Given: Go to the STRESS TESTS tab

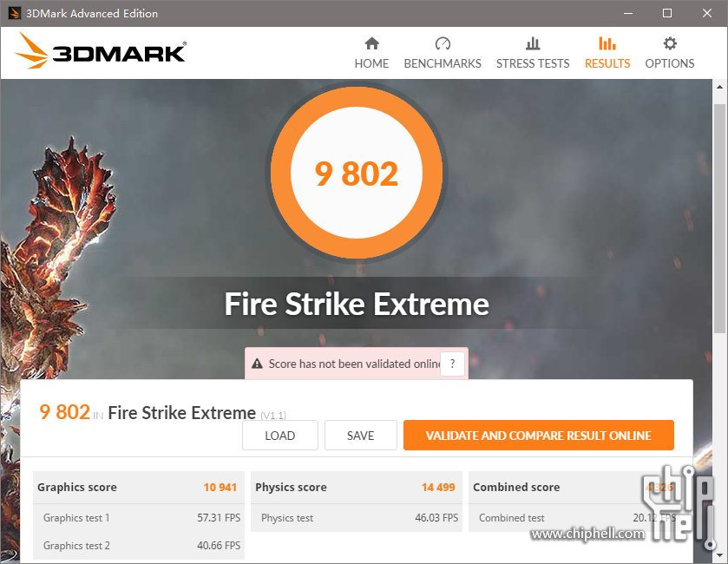Looking at the screenshot, I should pyautogui.click(x=533, y=63).
